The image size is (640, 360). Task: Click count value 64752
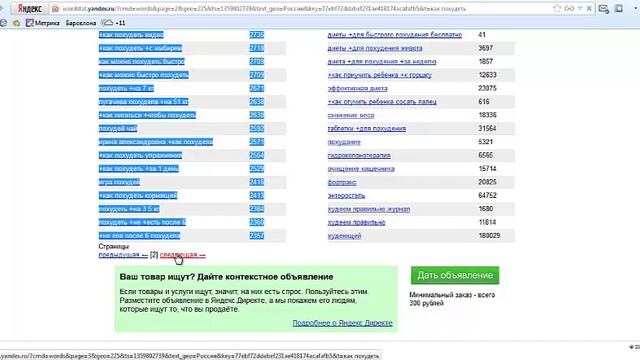(487, 196)
